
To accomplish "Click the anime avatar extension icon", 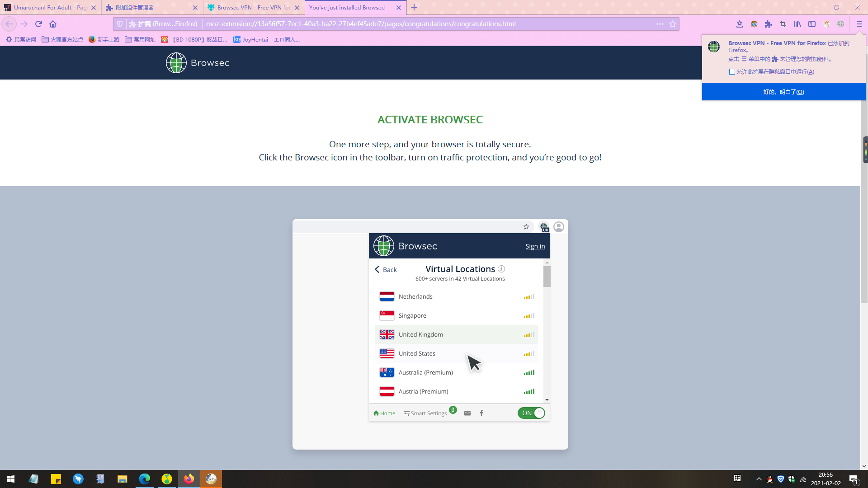I will pyautogui.click(x=826, y=24).
